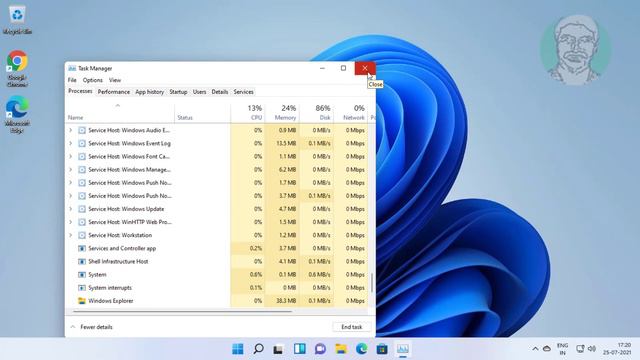640x360 pixels.
Task: Select the System interrupts row text
Action: 110,288
